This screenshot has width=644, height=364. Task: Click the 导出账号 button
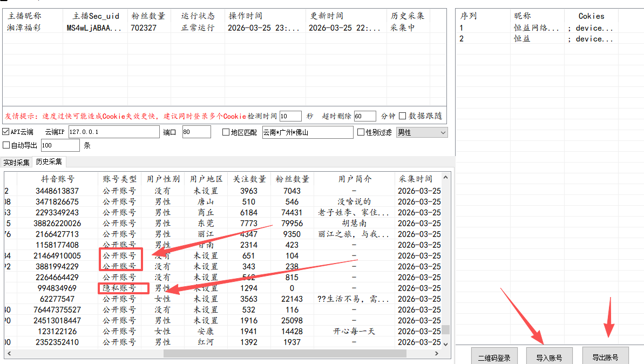[x=605, y=356]
